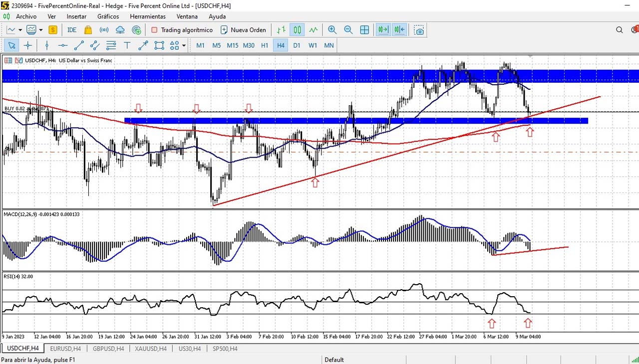Open the Gráficos menu
Screen dimensions: 639x364
108,16
